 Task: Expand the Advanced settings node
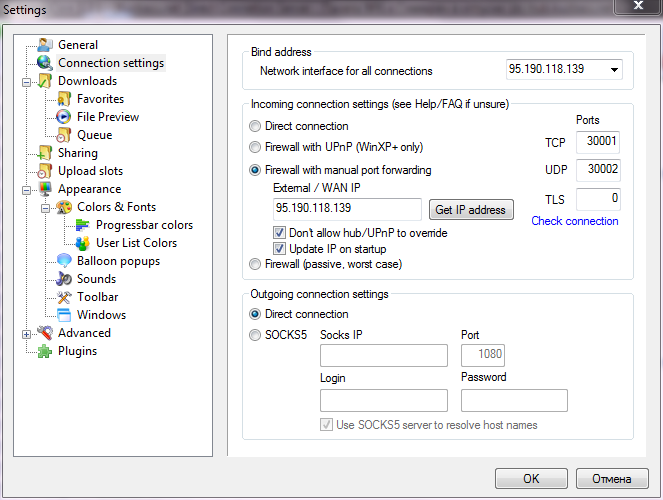click(26, 334)
